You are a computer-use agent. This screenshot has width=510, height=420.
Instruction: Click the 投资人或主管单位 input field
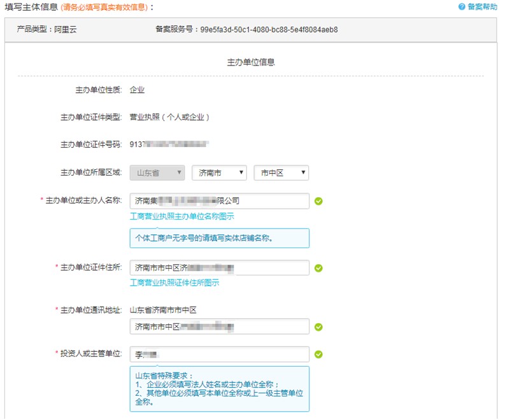click(x=219, y=354)
